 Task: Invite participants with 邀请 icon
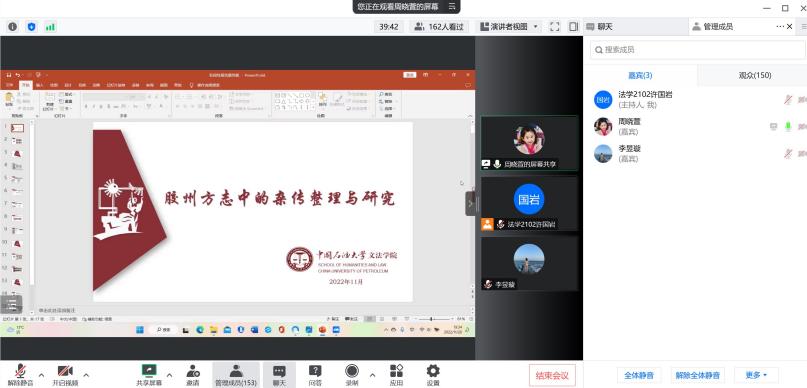[193, 375]
